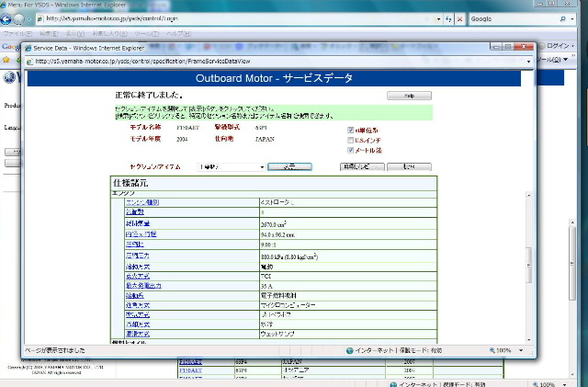Go forward in the Menu For YSDS window

tap(18, 18)
